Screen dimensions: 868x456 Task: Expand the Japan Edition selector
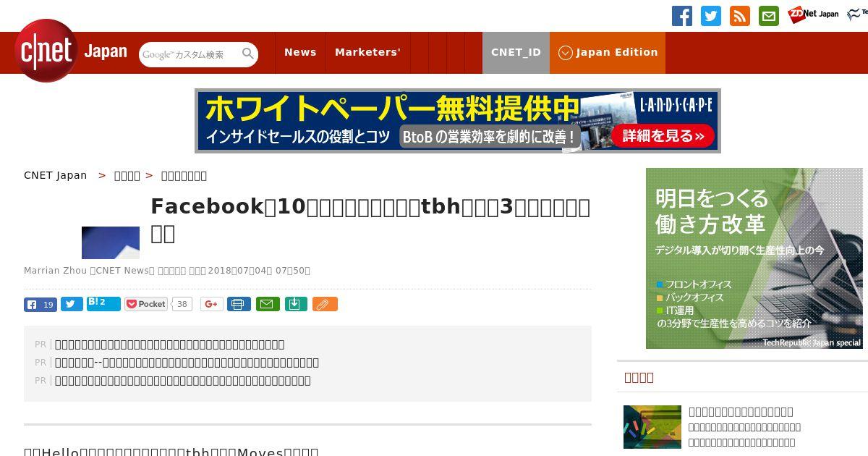tap(608, 52)
